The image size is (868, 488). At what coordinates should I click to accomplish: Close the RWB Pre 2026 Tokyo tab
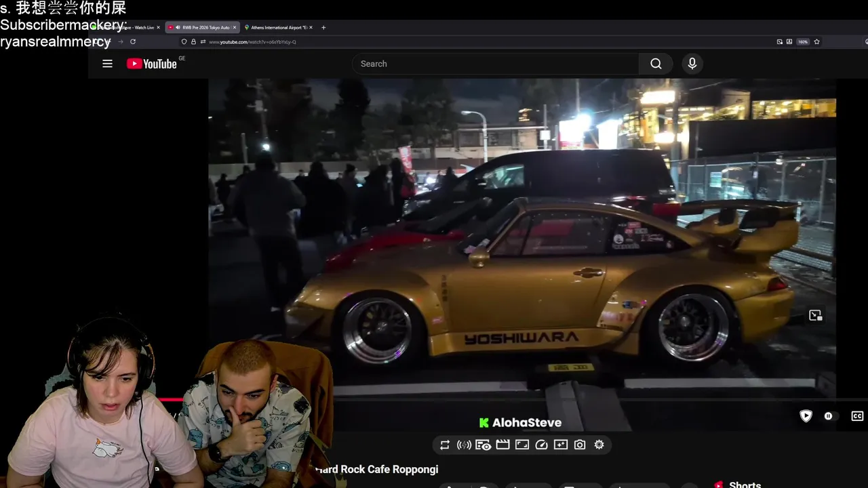point(235,28)
